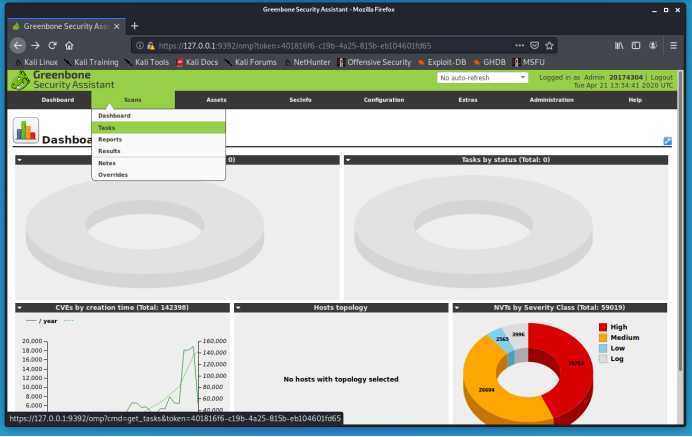This screenshot has height=437, width=692.
Task: Click the Dashboard bar chart icon
Action: (x=26, y=131)
